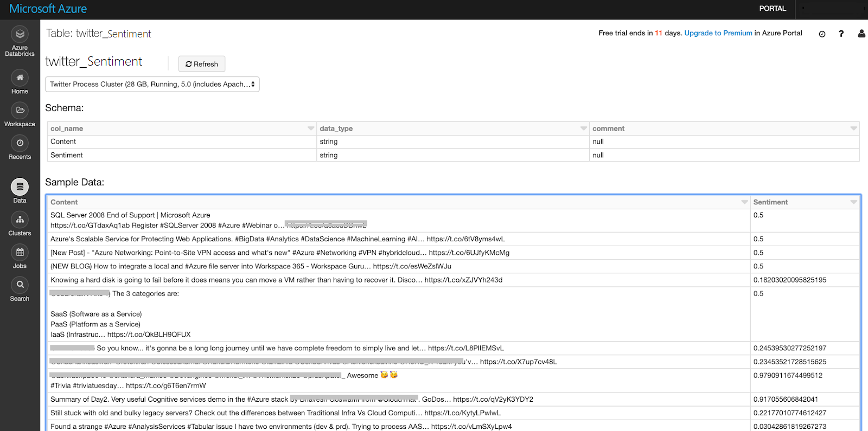Open the user account icon

pyautogui.click(x=861, y=34)
